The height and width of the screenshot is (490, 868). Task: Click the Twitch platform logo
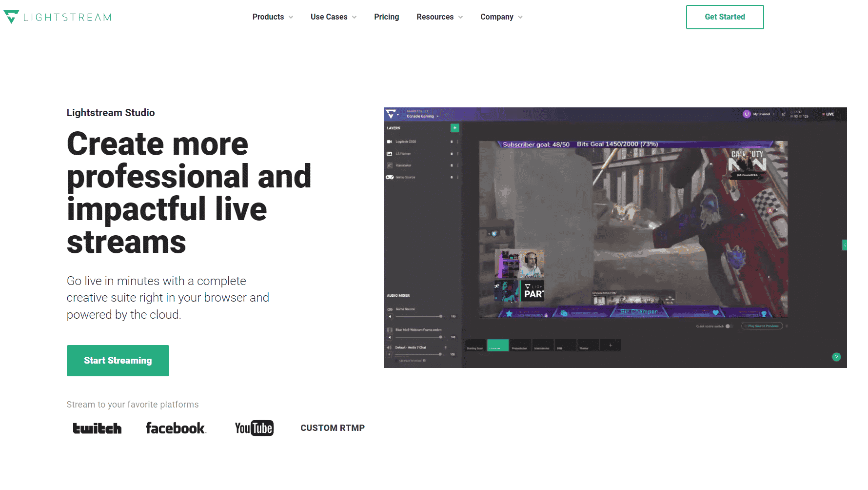pyautogui.click(x=97, y=428)
